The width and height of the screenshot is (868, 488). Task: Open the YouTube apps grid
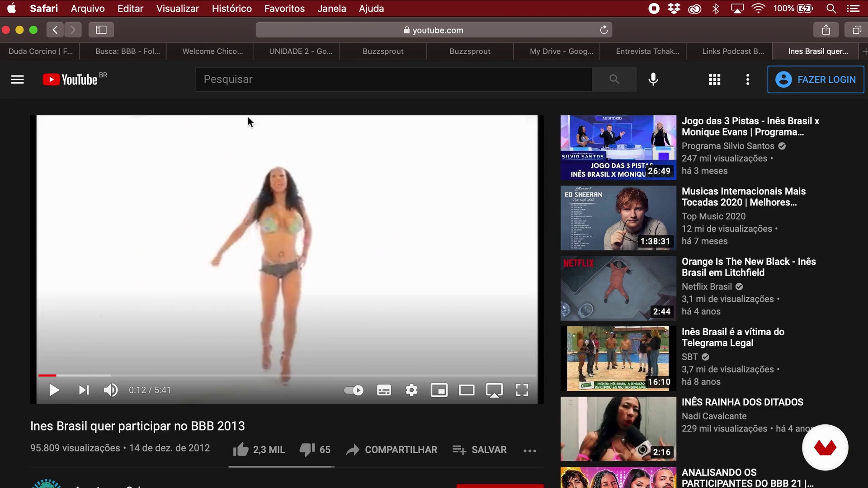coord(714,80)
